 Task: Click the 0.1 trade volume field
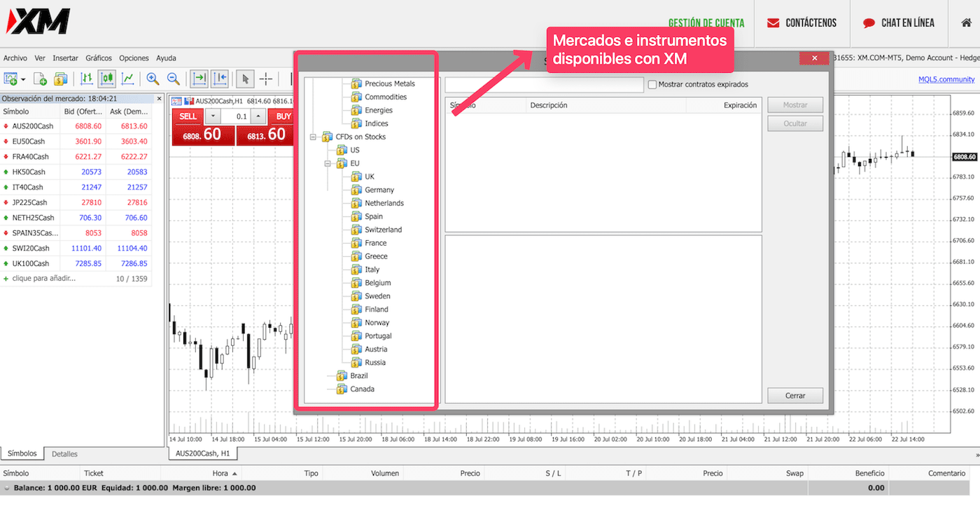click(x=237, y=116)
